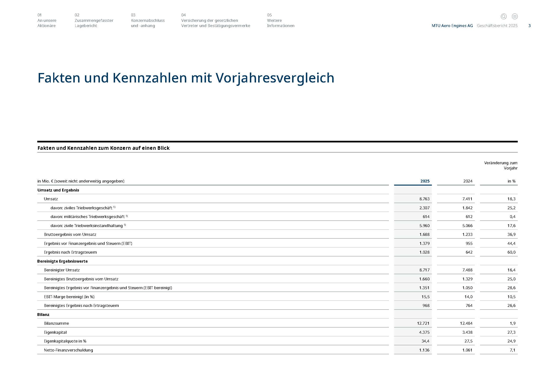This screenshot has width=555, height=392.
Task: Click militärisches Triebwerksgeschäft value 614
Action: 426,217
